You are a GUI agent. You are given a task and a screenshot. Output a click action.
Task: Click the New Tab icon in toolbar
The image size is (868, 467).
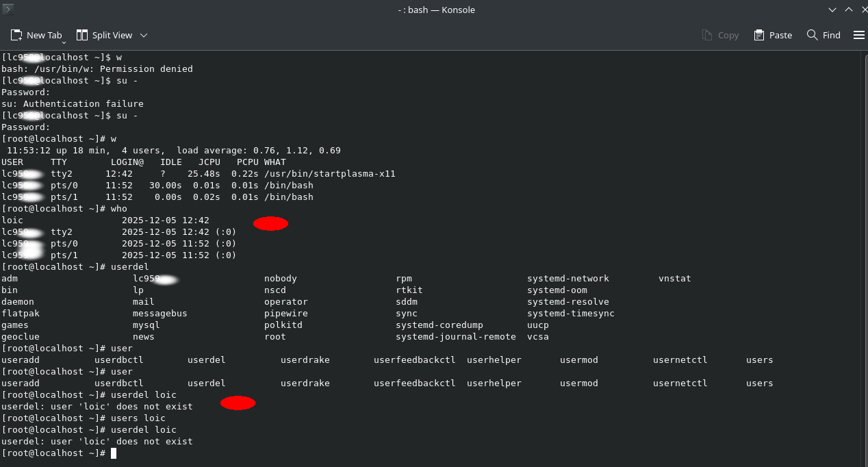coord(16,35)
